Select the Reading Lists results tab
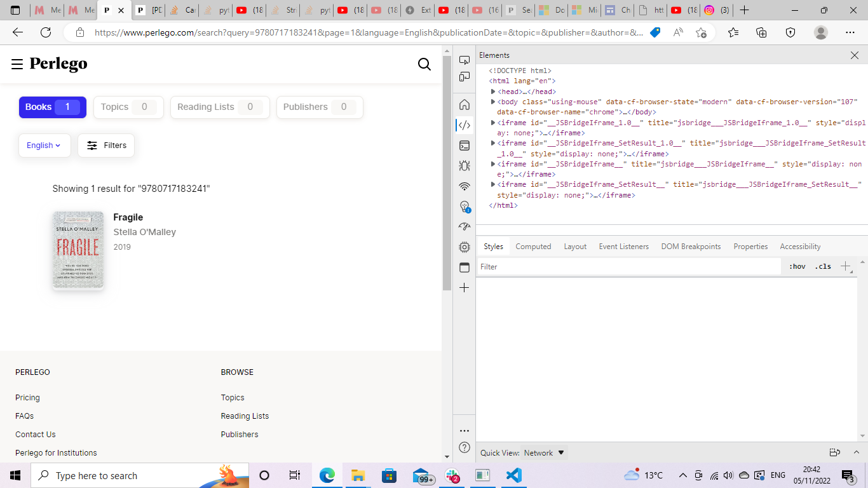 pos(220,107)
